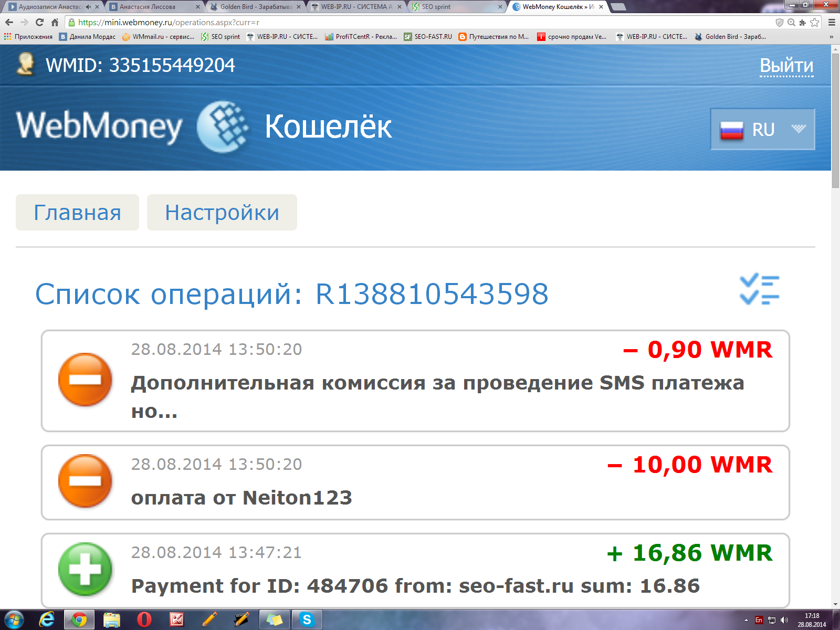Viewport: 840px width, 630px height.
Task: Open Skype from the taskbar
Action: point(307,620)
